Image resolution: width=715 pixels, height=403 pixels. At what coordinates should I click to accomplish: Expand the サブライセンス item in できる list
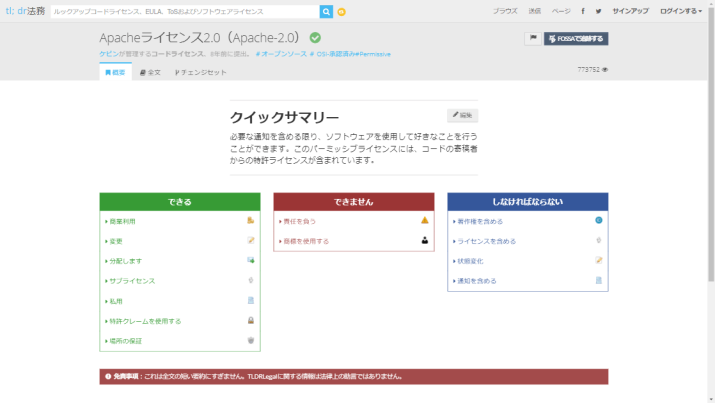(131, 281)
